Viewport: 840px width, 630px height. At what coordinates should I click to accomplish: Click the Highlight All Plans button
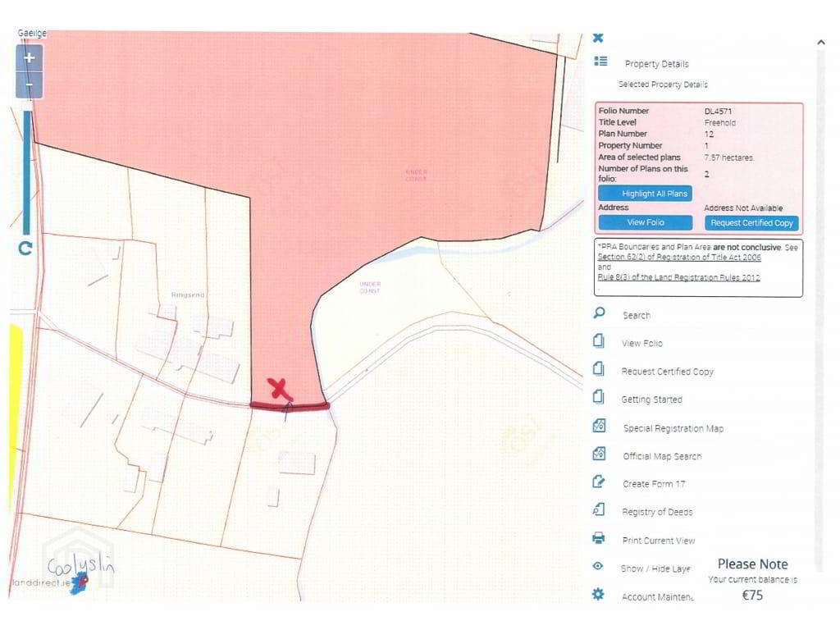[x=646, y=193]
